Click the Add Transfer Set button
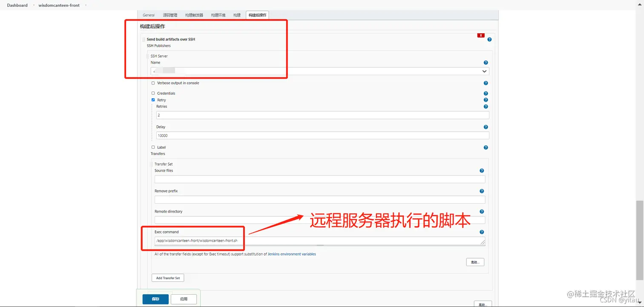 [x=168, y=278]
